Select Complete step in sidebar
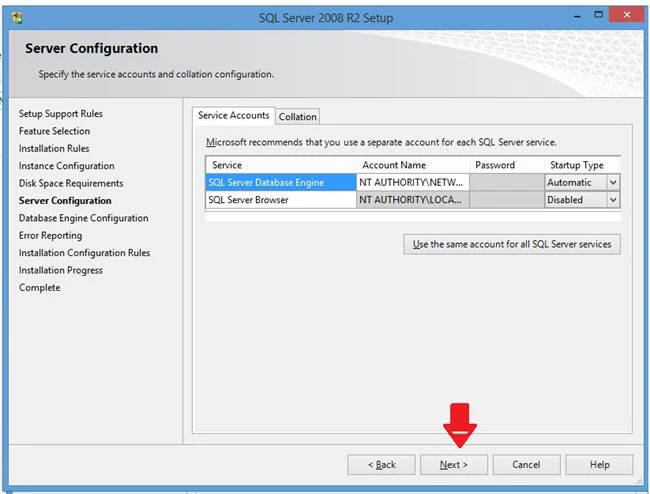 tap(39, 288)
